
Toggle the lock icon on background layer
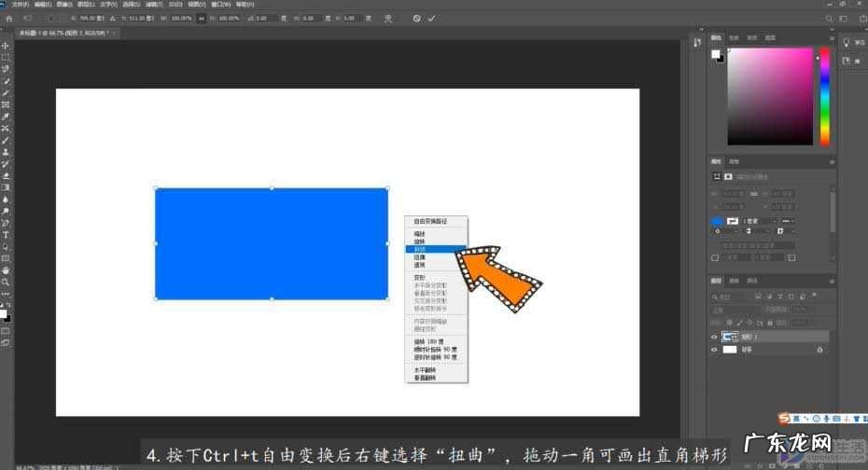pos(819,350)
